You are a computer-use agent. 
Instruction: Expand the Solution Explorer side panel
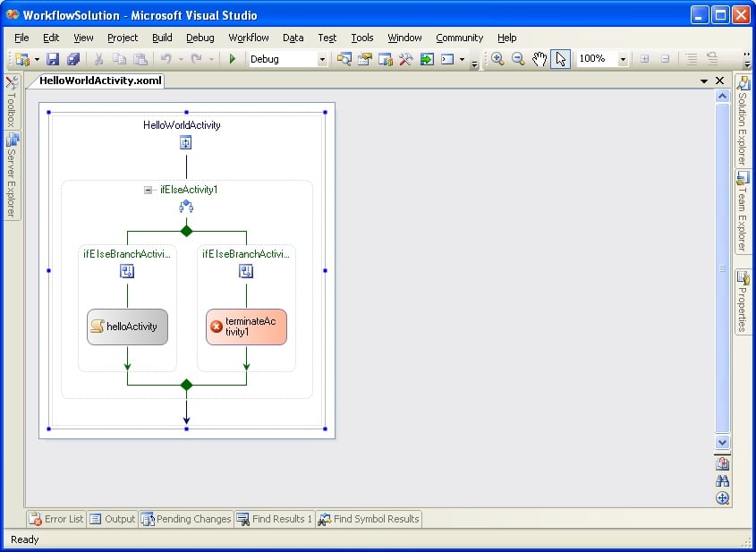pos(743,121)
